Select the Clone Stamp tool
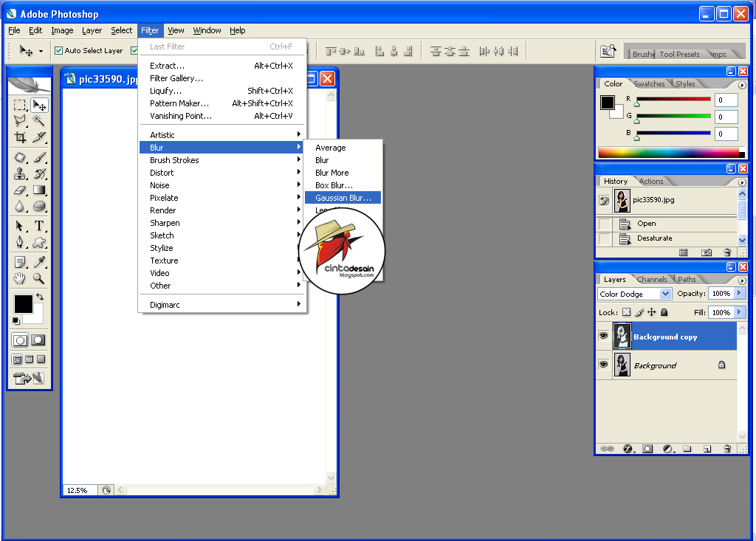Image resolution: width=756 pixels, height=541 pixels. tap(20, 173)
